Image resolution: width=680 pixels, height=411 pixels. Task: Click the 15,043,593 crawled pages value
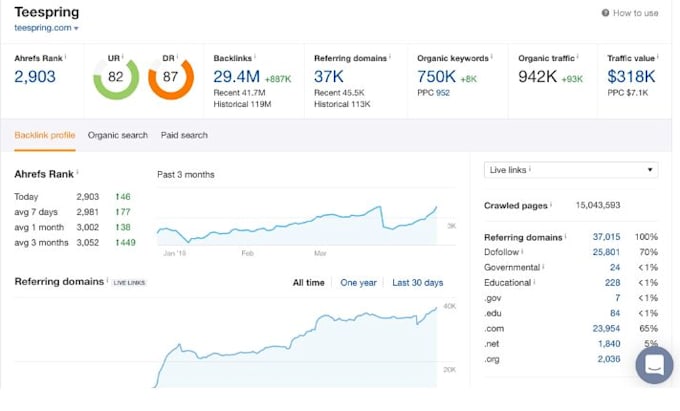click(598, 206)
